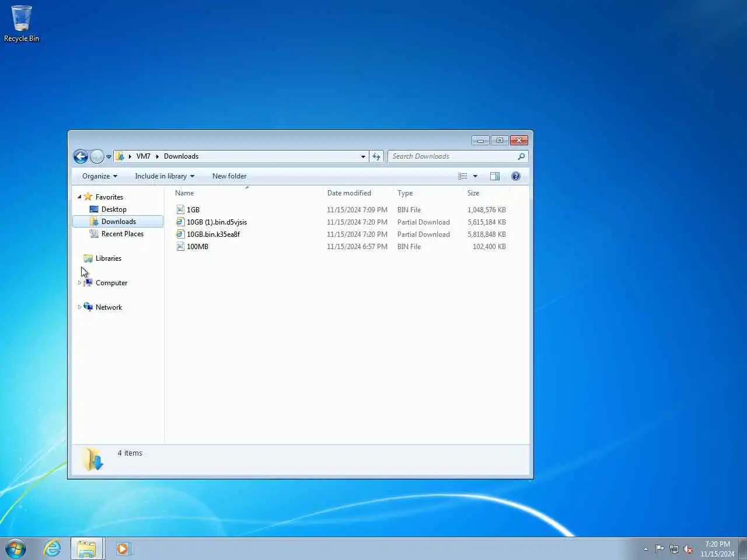Click the Help question mark icon
This screenshot has width=747, height=560.
click(516, 176)
